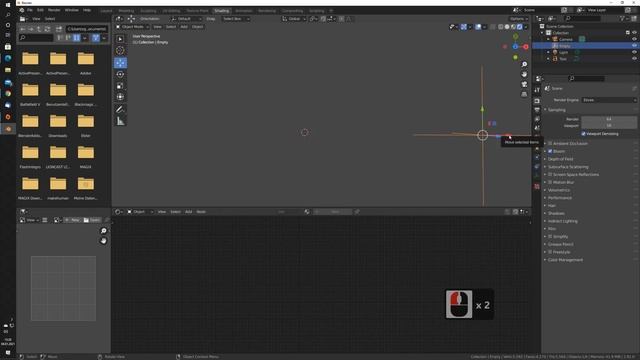Enable the Ambient Occlusion checkbox
The height and width of the screenshot is (360, 640).
[550, 144]
